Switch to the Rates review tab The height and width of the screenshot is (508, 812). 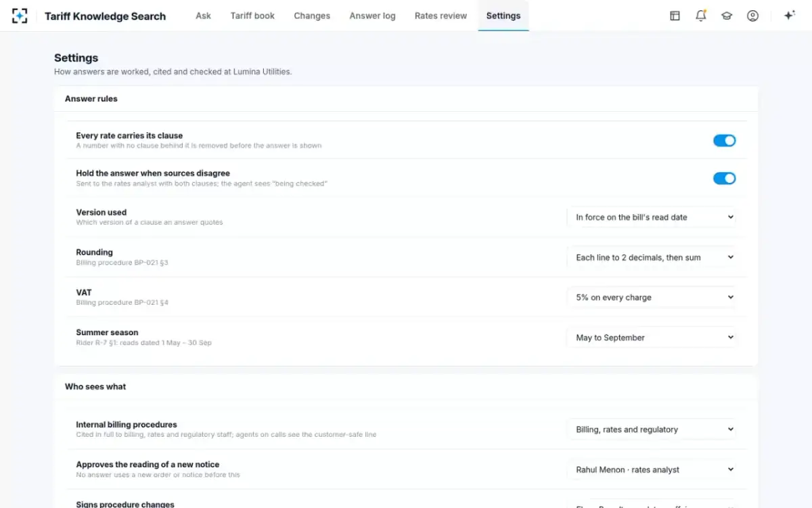point(441,16)
